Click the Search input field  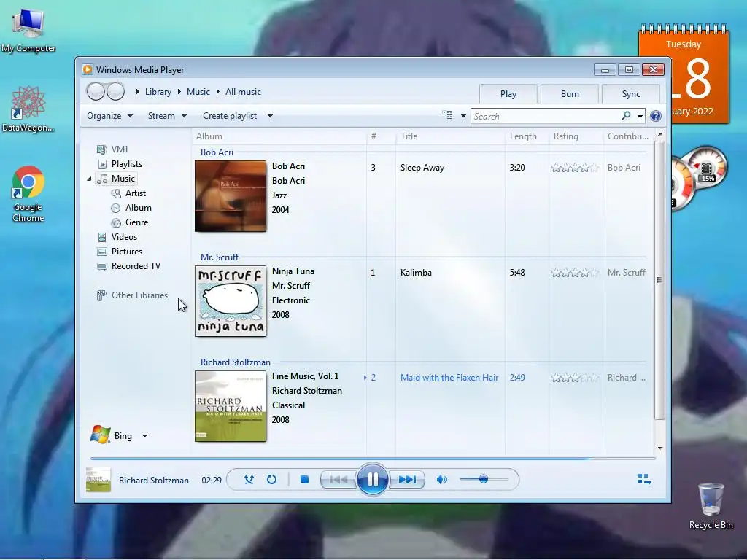pos(544,116)
